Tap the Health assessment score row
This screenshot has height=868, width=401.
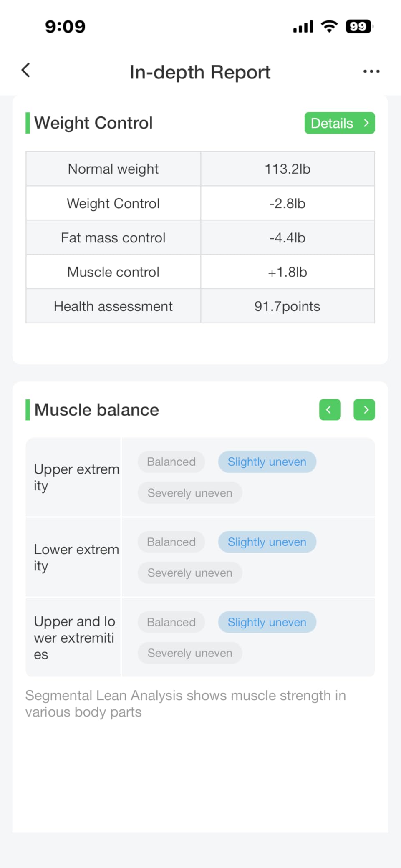(x=200, y=306)
